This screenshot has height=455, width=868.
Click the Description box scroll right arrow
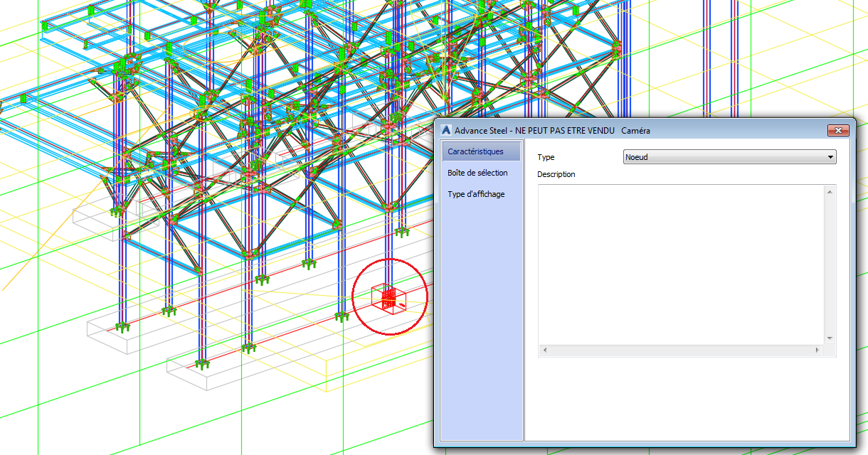click(818, 350)
